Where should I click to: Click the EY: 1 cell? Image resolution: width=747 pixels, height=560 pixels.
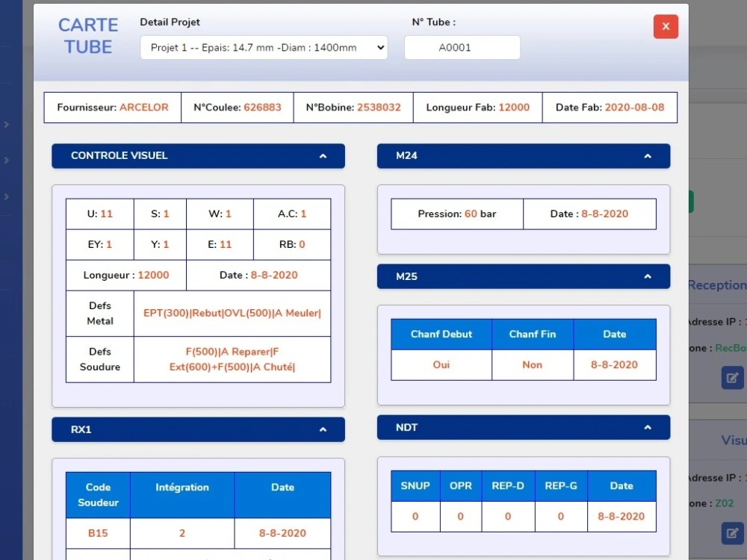(x=100, y=245)
